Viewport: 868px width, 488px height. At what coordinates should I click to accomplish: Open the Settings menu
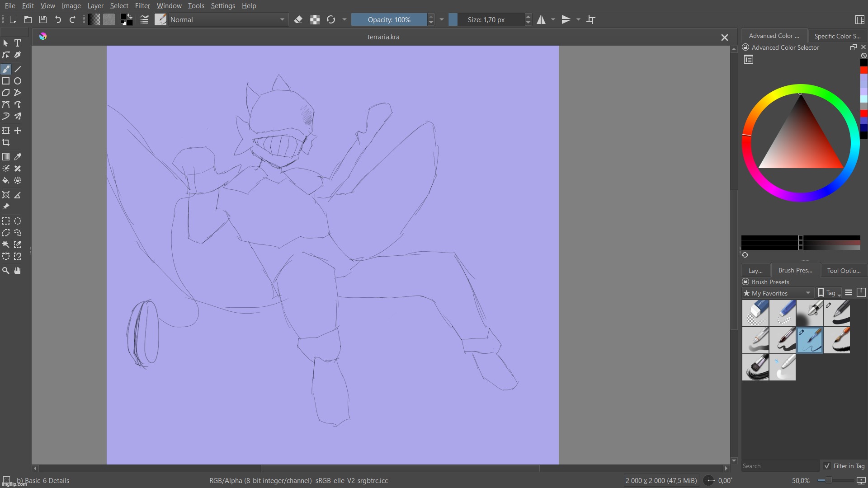pos(223,6)
